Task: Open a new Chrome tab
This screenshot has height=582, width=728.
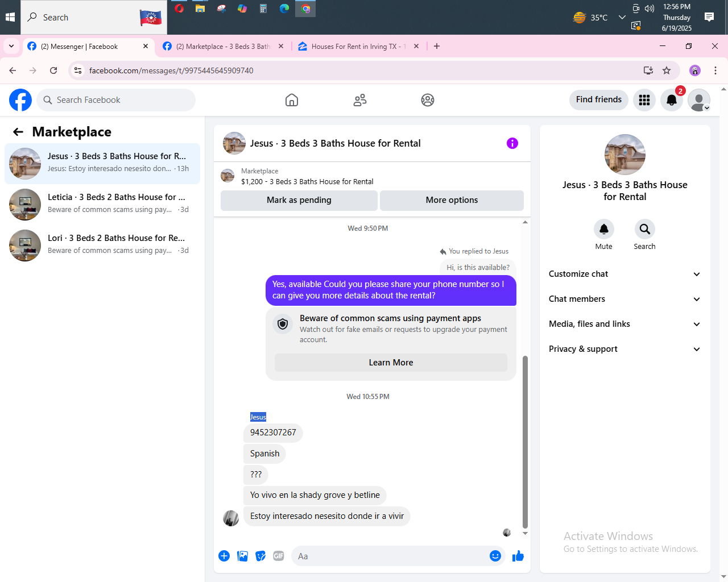Action: [x=437, y=47]
